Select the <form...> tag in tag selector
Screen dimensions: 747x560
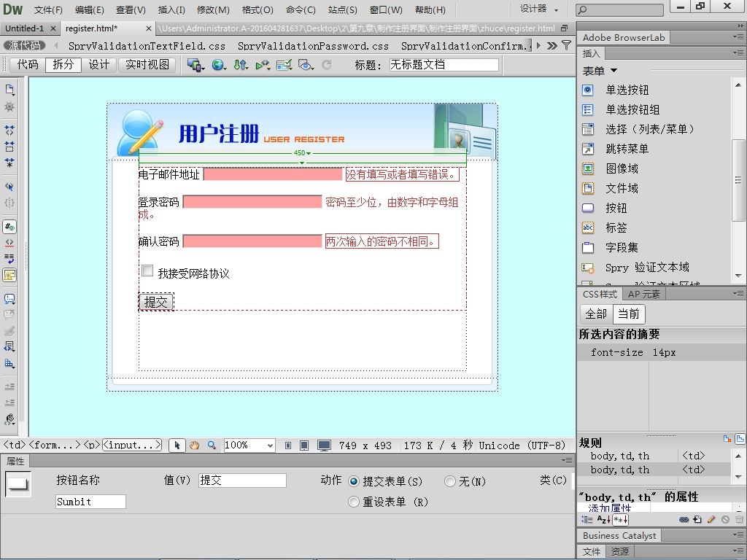[x=55, y=446]
